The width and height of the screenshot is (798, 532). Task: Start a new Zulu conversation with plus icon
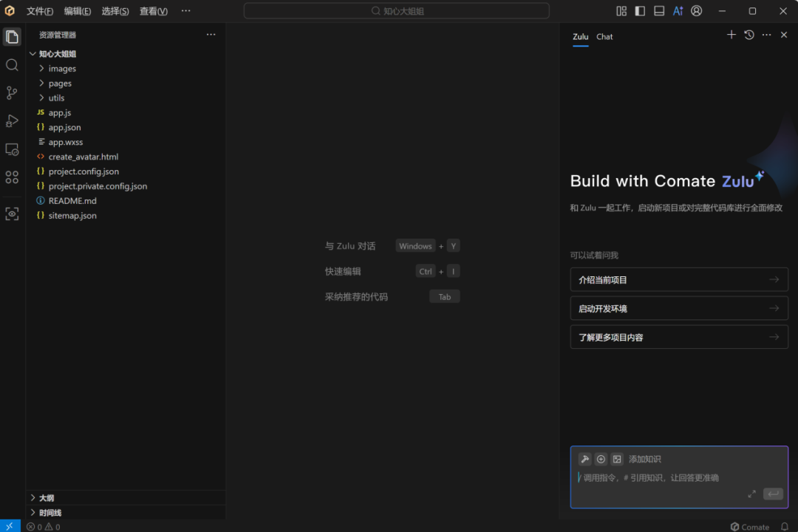click(731, 35)
